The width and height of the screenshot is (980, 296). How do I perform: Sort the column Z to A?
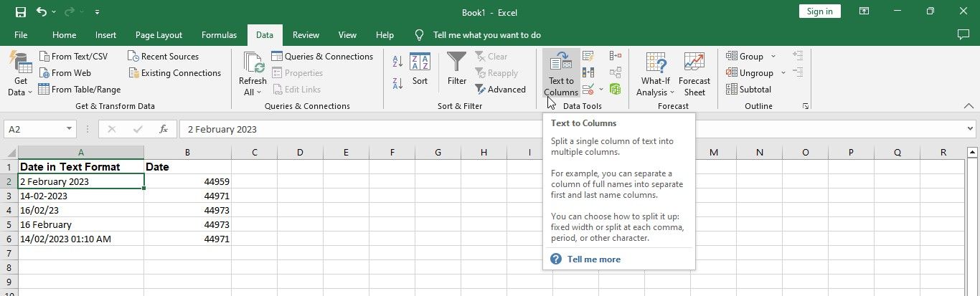point(397,82)
